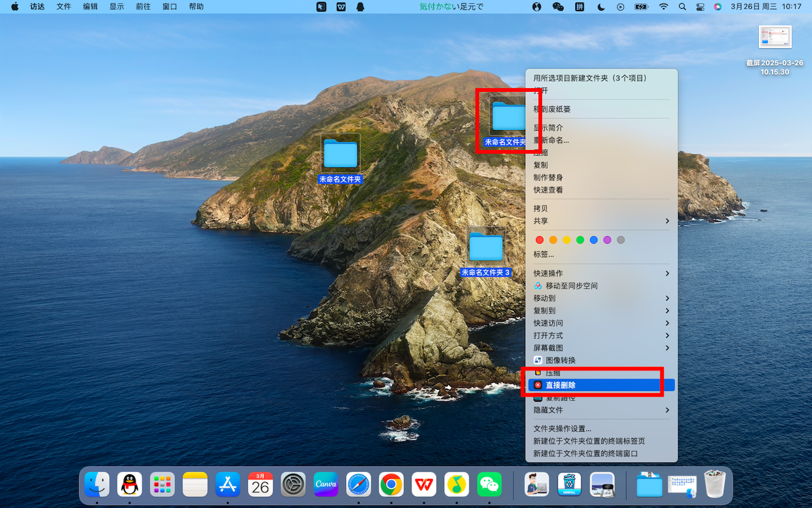Expand the 打开方式 submenu

[602, 336]
